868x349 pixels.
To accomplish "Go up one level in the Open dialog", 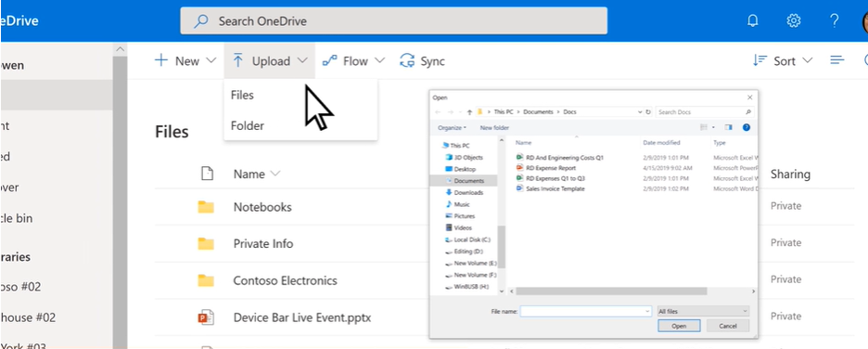I will tap(469, 112).
